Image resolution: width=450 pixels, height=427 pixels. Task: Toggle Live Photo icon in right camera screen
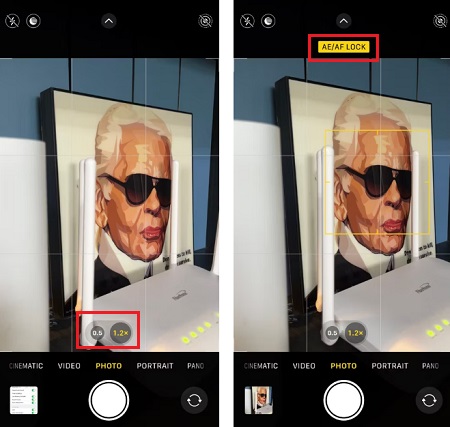(x=440, y=21)
